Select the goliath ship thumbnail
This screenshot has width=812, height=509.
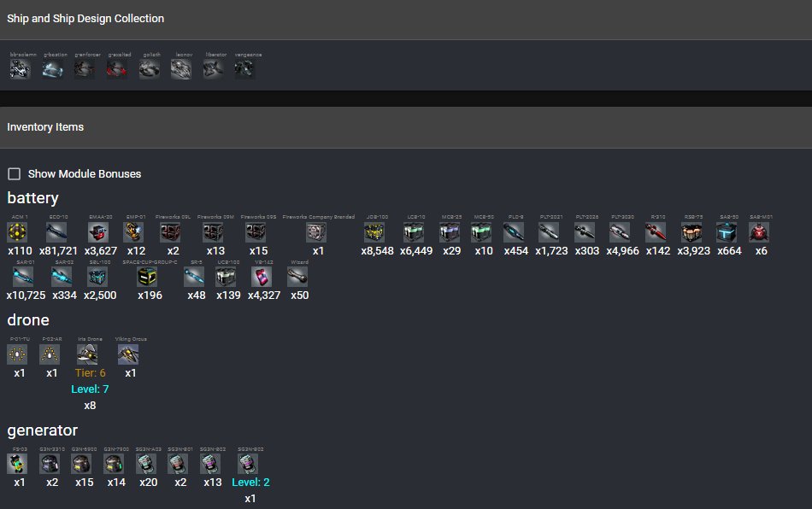tap(150, 70)
